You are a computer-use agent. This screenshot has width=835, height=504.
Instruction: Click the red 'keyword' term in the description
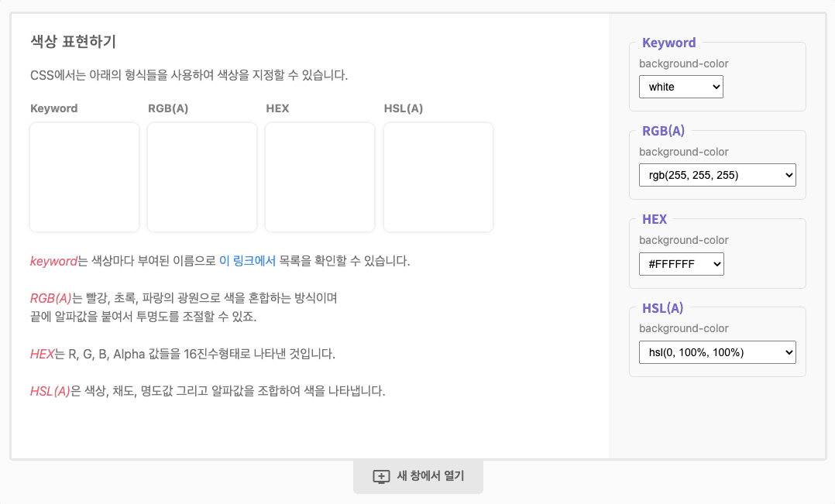pyautogui.click(x=53, y=261)
